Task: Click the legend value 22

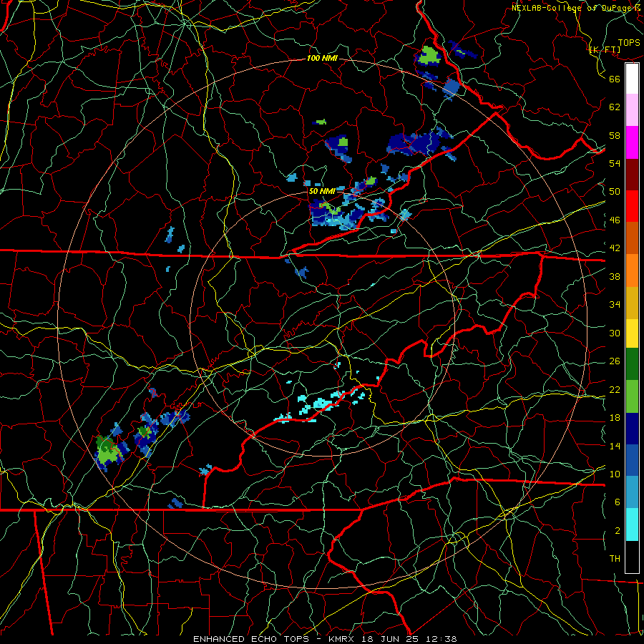Action: 615,389
